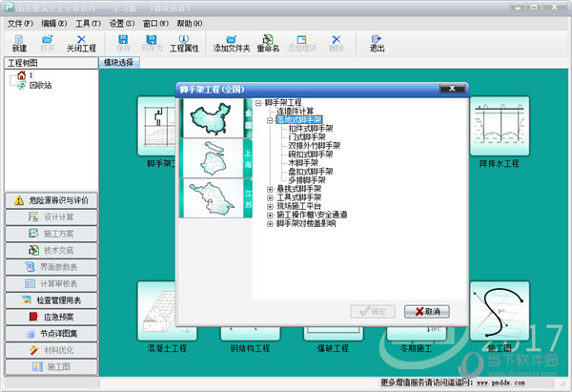Expand the 脚手架对楼盖影响 tree node

point(270,224)
